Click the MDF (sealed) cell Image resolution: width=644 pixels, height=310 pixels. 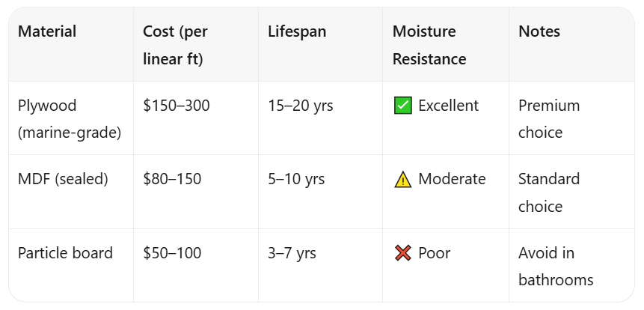63,179
